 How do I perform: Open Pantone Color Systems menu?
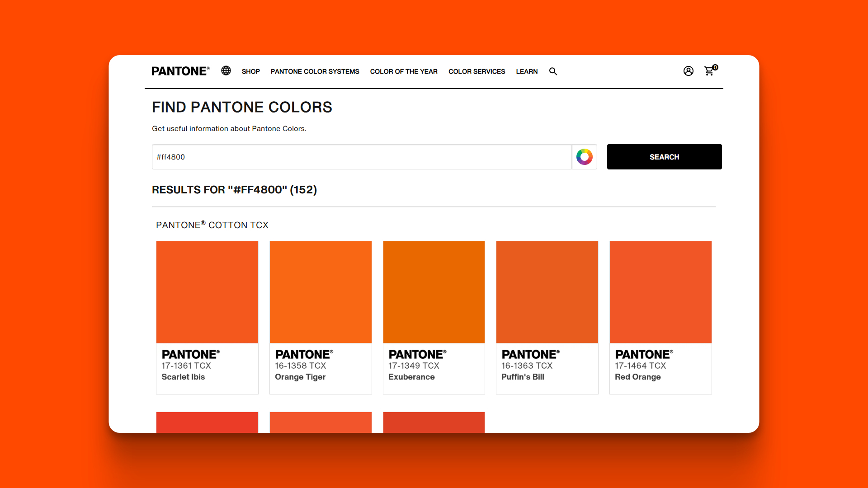pyautogui.click(x=315, y=71)
